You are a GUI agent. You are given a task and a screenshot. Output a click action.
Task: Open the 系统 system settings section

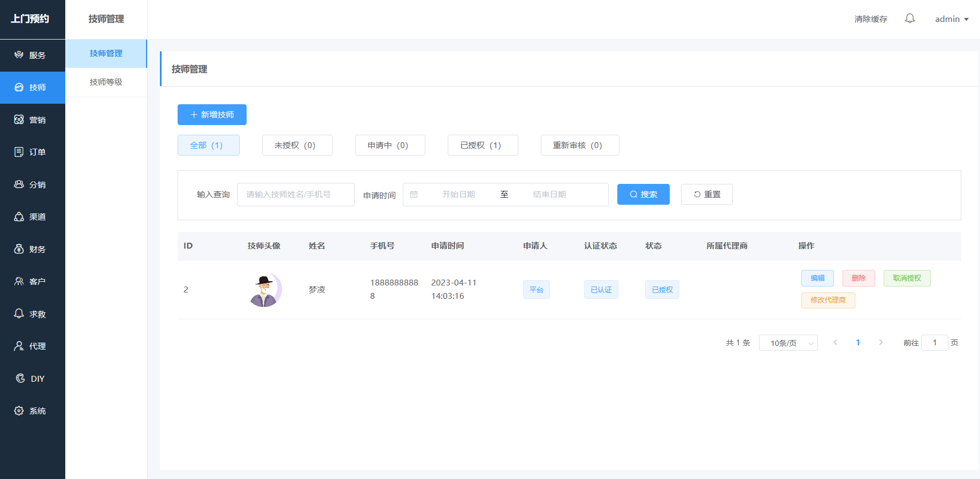click(x=32, y=411)
